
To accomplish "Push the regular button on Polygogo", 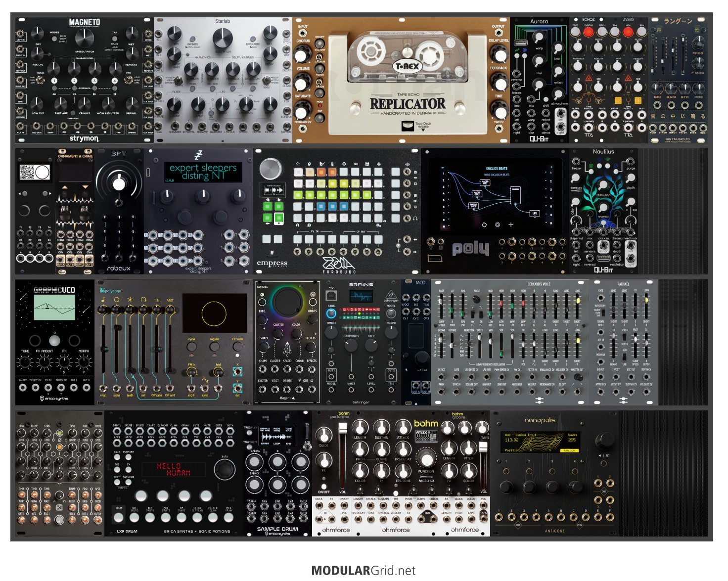I will (x=215, y=348).
